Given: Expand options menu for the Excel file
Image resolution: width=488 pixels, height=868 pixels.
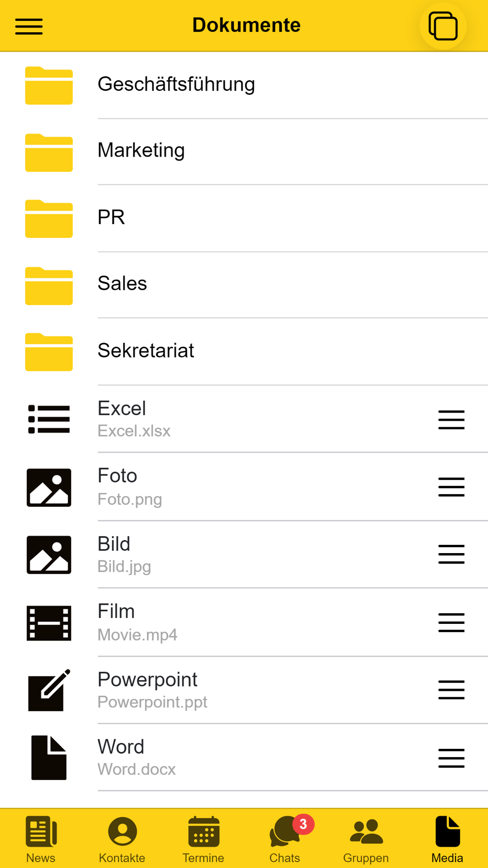Looking at the screenshot, I should click(451, 420).
